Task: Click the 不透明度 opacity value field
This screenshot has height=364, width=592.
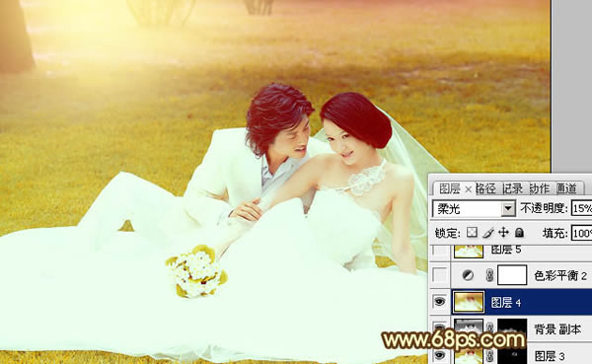Action: tap(581, 208)
